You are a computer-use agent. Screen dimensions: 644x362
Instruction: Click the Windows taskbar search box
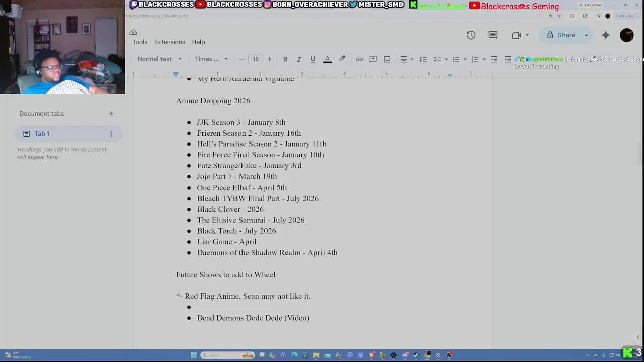tap(227, 355)
